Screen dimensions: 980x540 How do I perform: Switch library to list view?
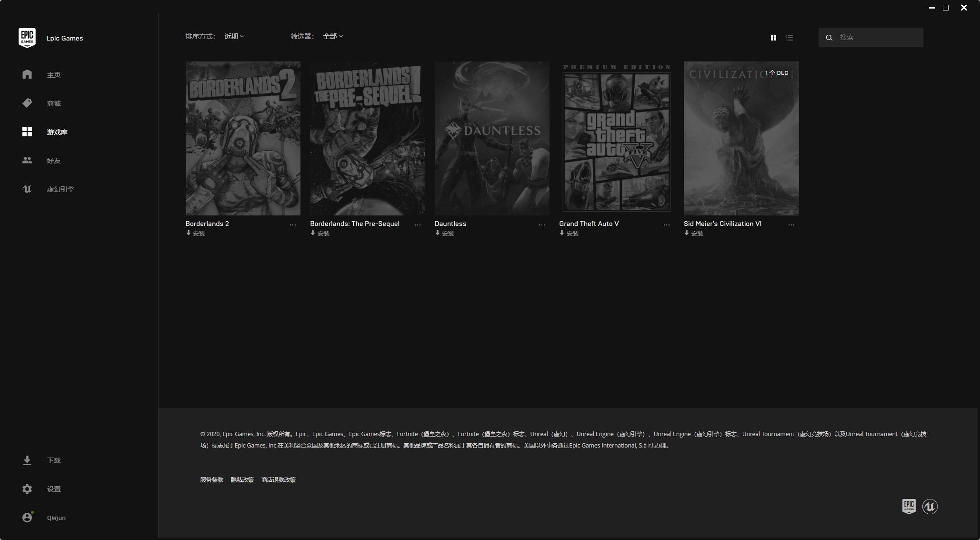pyautogui.click(x=789, y=38)
